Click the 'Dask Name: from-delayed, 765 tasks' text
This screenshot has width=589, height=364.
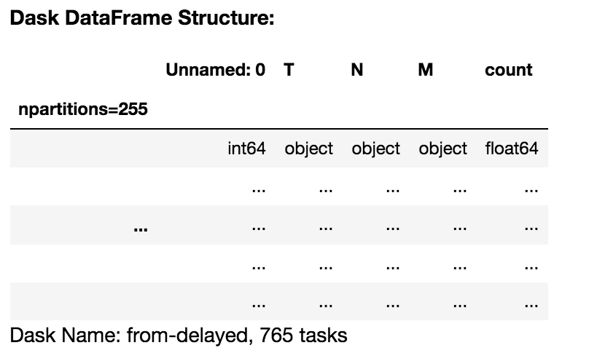[x=179, y=336]
